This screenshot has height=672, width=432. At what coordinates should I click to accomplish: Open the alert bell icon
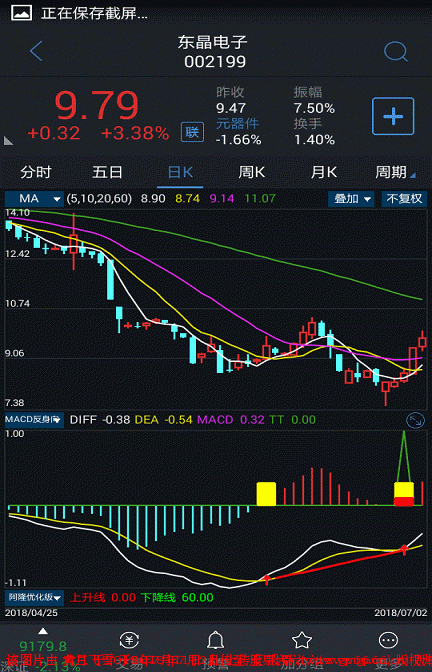coord(216,641)
